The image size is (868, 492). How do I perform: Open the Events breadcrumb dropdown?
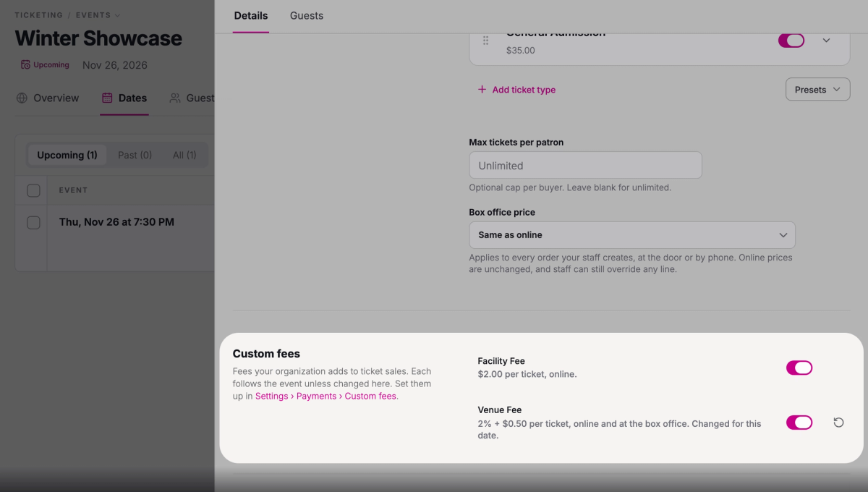tap(98, 15)
